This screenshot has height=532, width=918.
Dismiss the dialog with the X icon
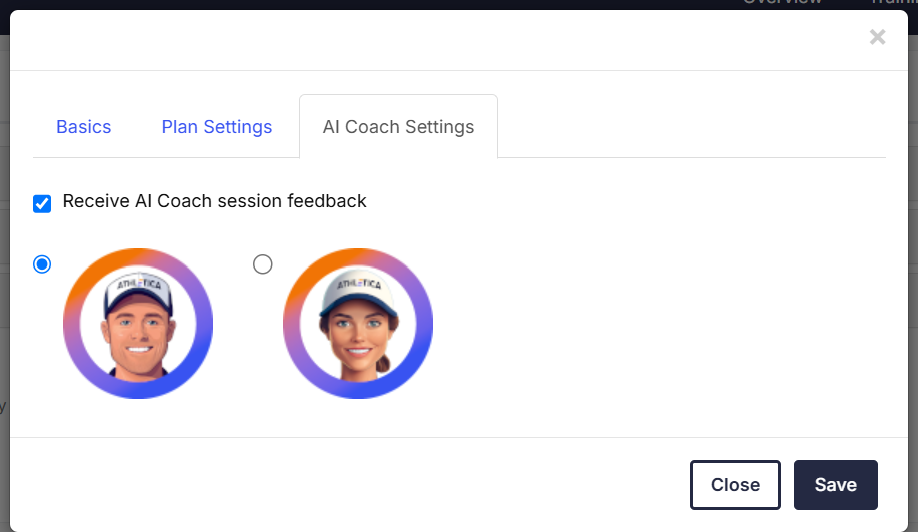point(877,38)
